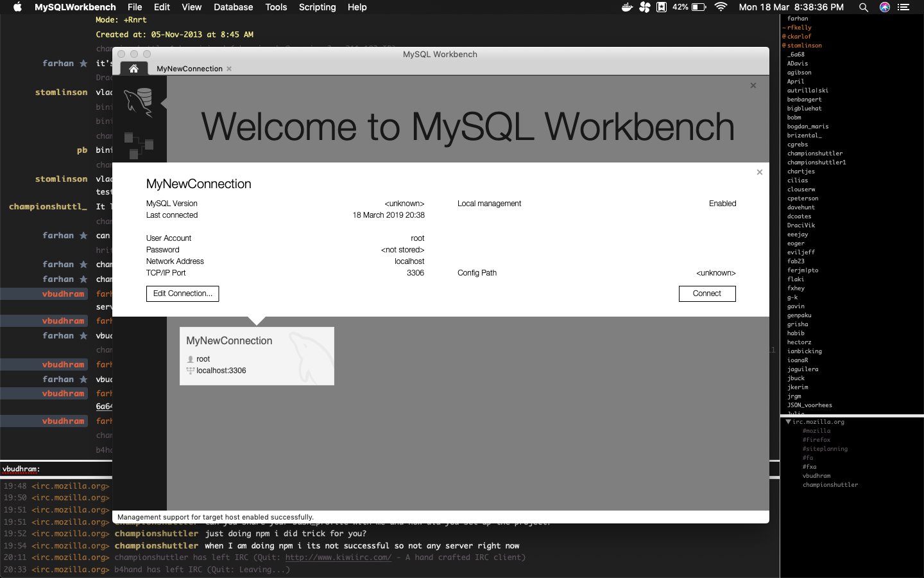
Task: Open the Apple menu
Action: (x=17, y=7)
